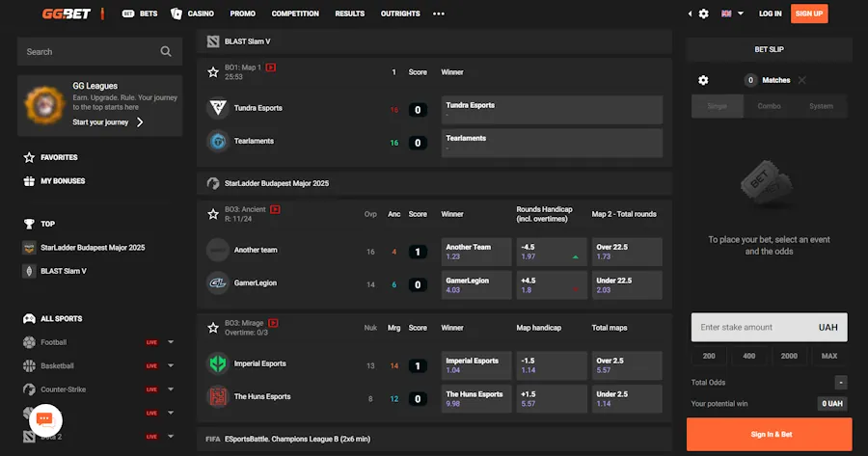Switch to the Single bet tab

717,106
